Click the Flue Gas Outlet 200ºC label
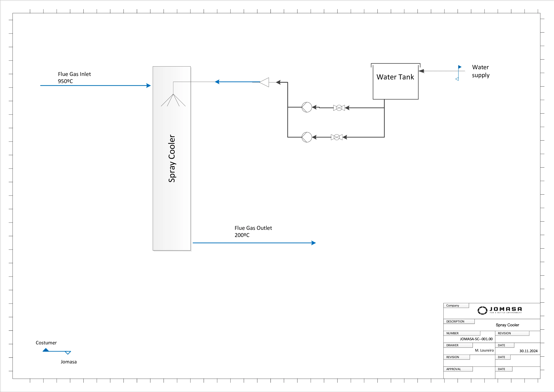Screen dimensions: 554x392 click(x=253, y=231)
